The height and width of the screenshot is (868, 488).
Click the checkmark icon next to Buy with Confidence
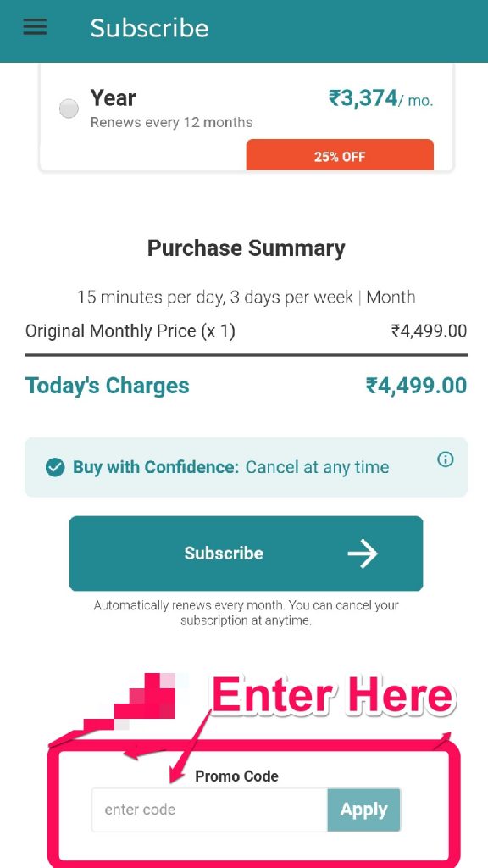[54, 466]
